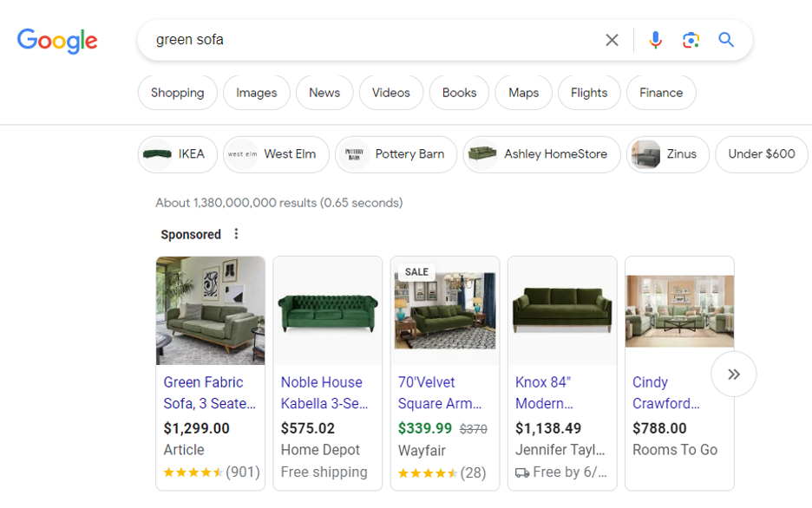Image resolution: width=812 pixels, height=508 pixels.
Task: Switch to the News tab
Action: coord(324,93)
